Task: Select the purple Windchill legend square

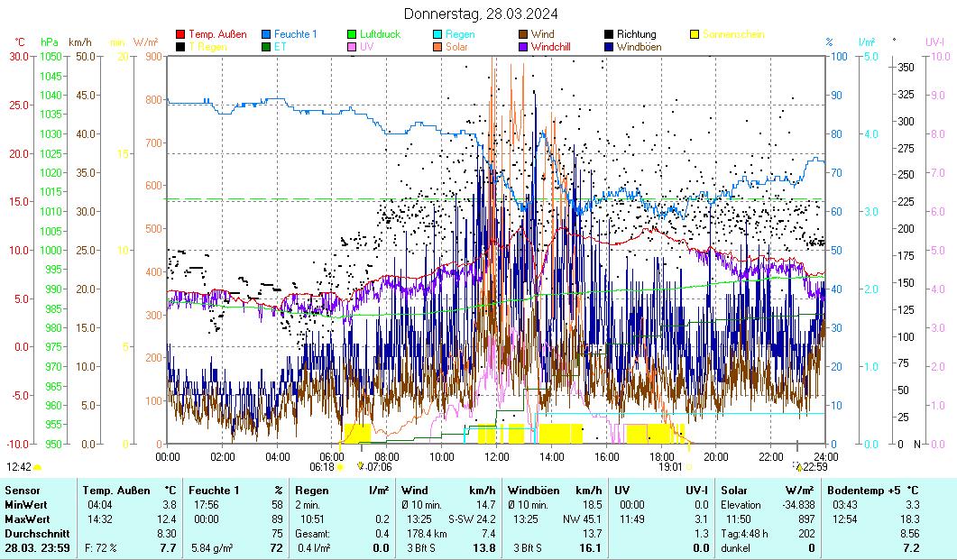Action: point(524,46)
